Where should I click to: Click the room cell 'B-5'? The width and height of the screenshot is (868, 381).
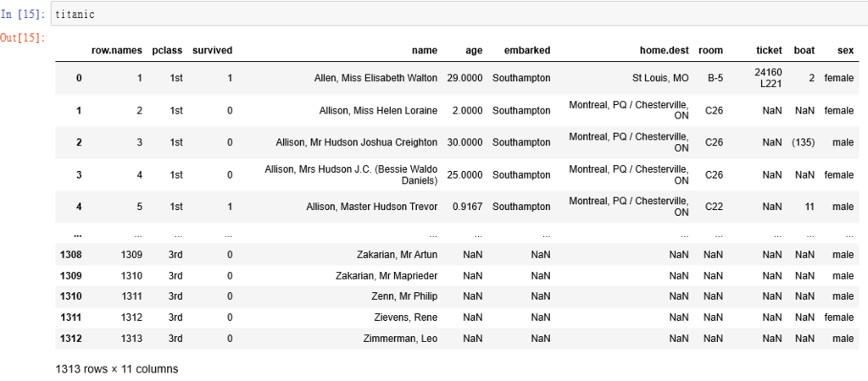point(715,78)
